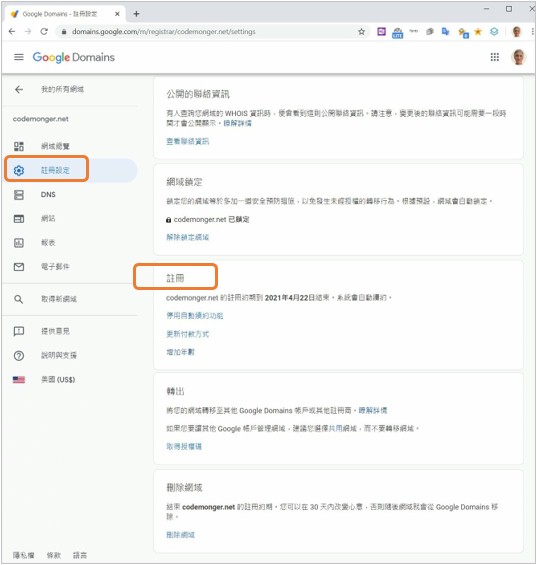Image resolution: width=537 pixels, height=565 pixels.
Task: Click the 解除鎖定網域 unlock link
Action: pos(187,237)
